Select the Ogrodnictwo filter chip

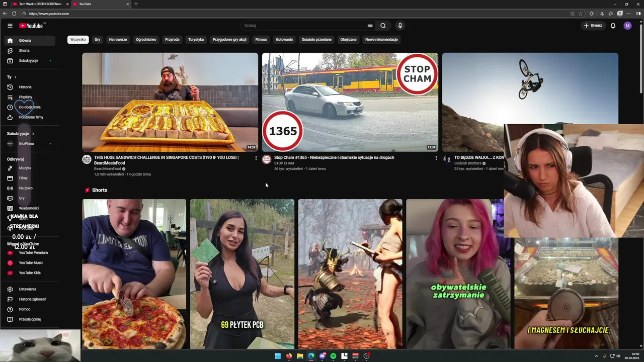coord(146,40)
